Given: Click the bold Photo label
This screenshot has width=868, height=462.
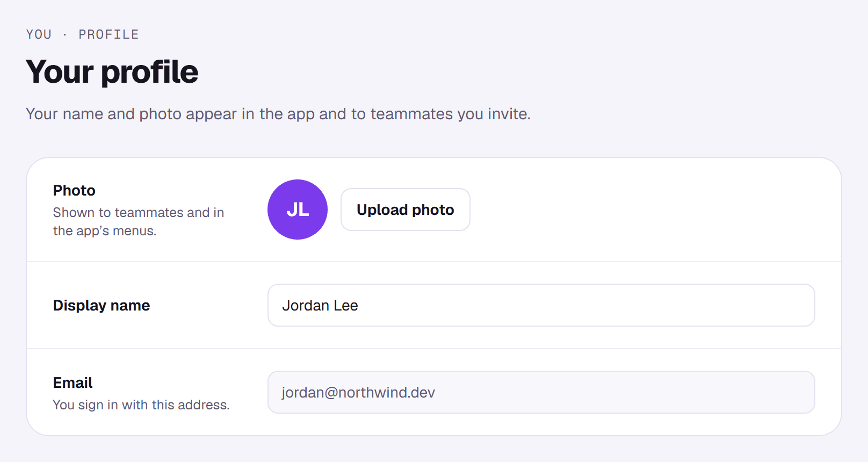Looking at the screenshot, I should [74, 190].
